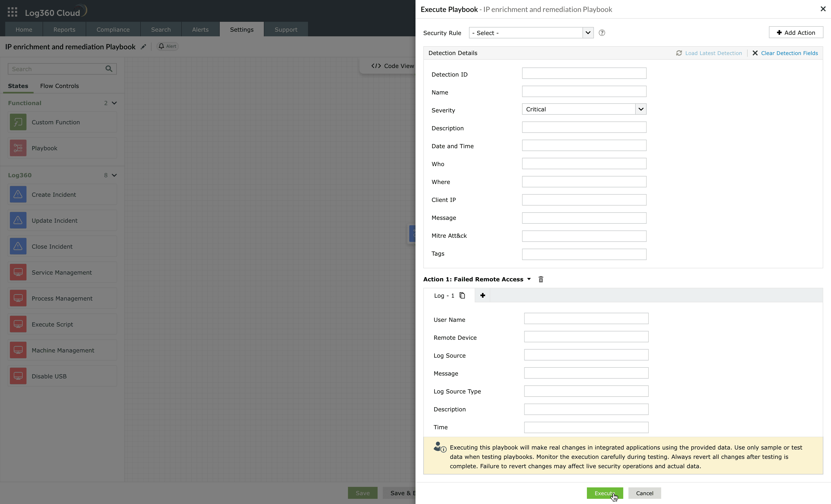Focus the Time field

click(586, 427)
